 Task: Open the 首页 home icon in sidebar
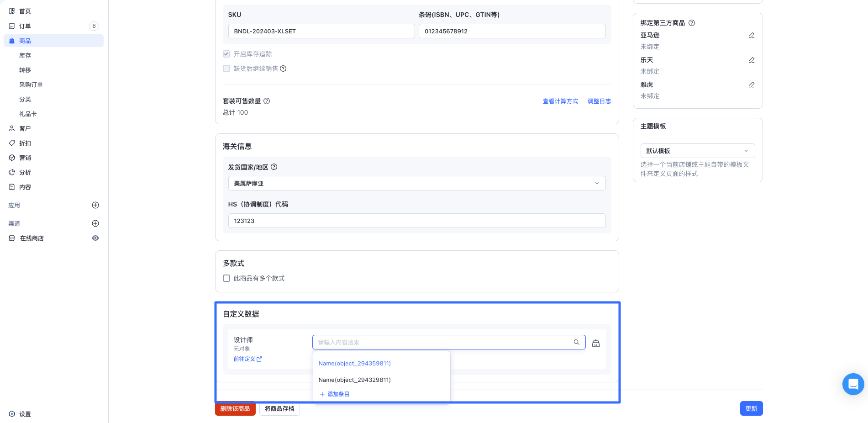click(x=12, y=11)
